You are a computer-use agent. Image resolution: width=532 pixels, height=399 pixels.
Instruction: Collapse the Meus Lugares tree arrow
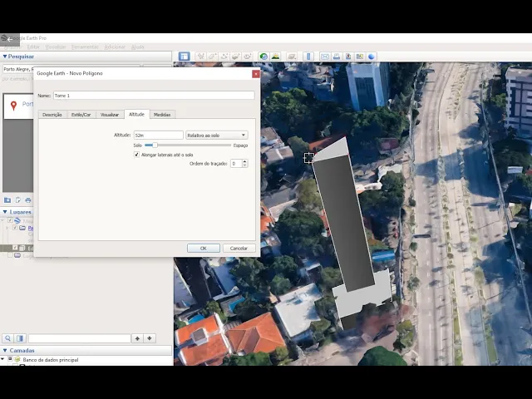(2, 220)
